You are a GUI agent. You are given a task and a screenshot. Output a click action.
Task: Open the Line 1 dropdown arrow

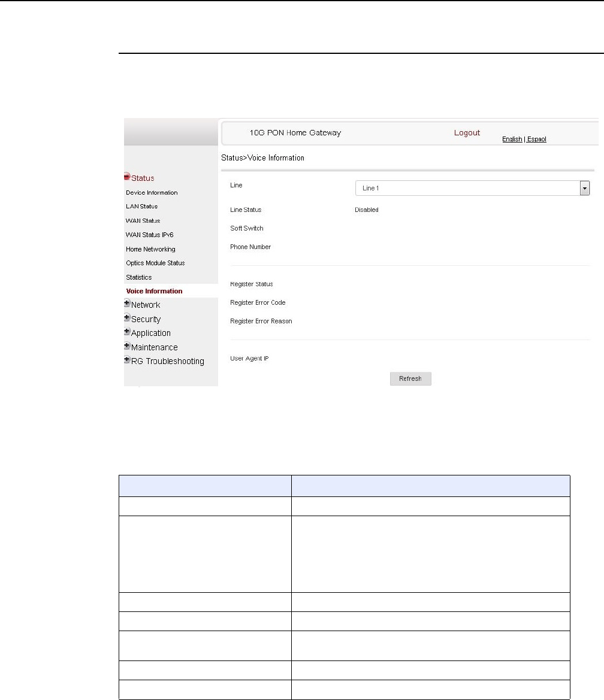pos(584,189)
